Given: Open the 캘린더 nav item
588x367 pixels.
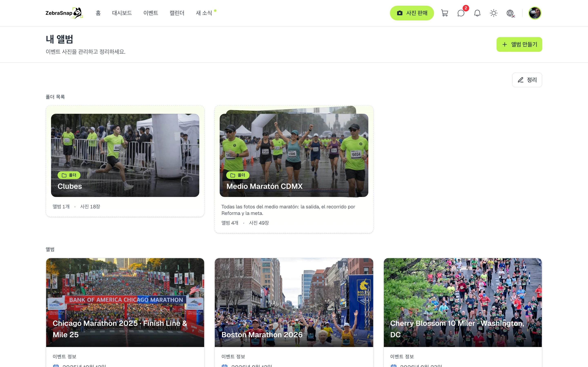Looking at the screenshot, I should tap(177, 13).
